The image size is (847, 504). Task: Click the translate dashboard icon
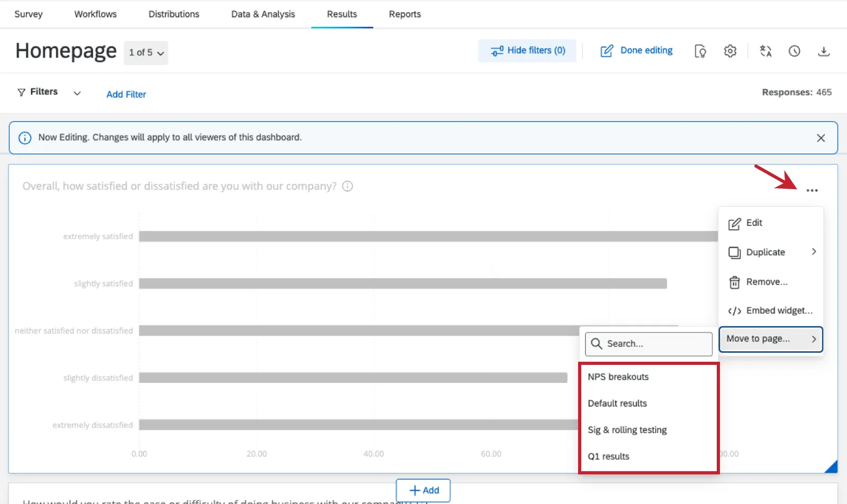pyautogui.click(x=765, y=51)
